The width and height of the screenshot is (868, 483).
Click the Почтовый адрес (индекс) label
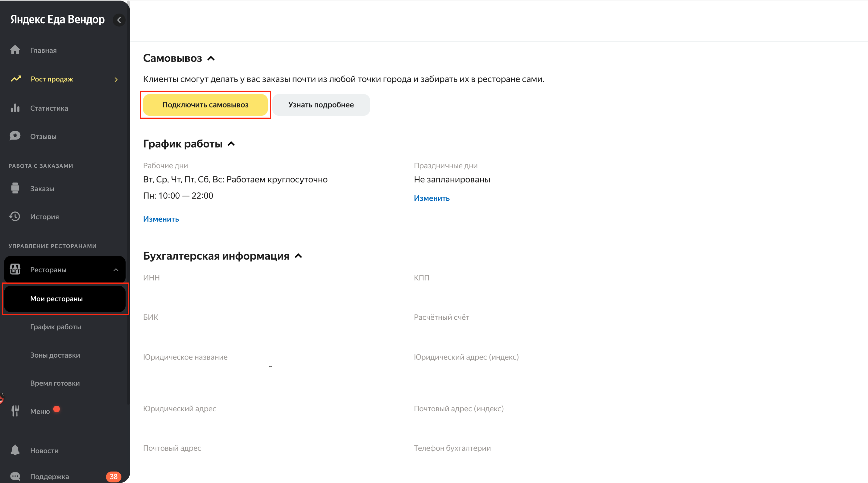pos(459,408)
